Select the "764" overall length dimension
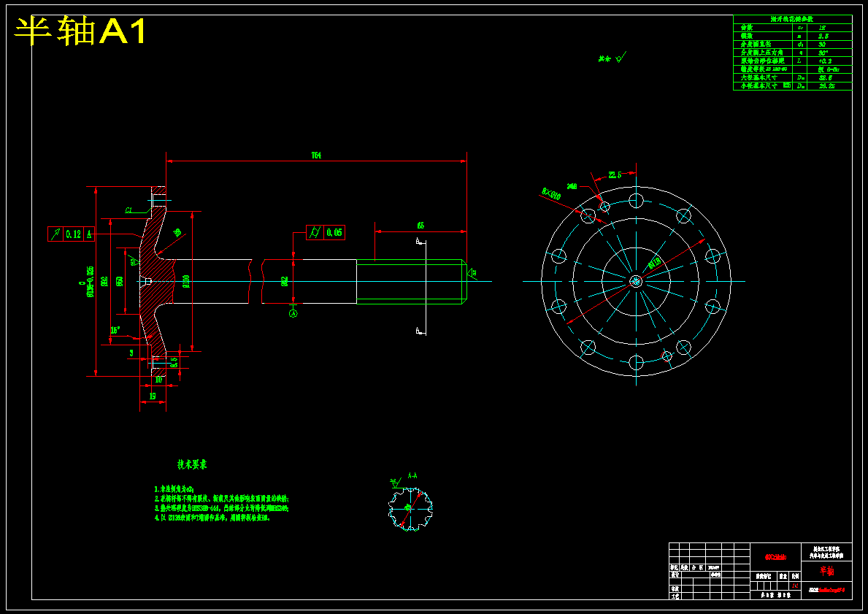Screen dimensions: 868x614 pos(316,156)
